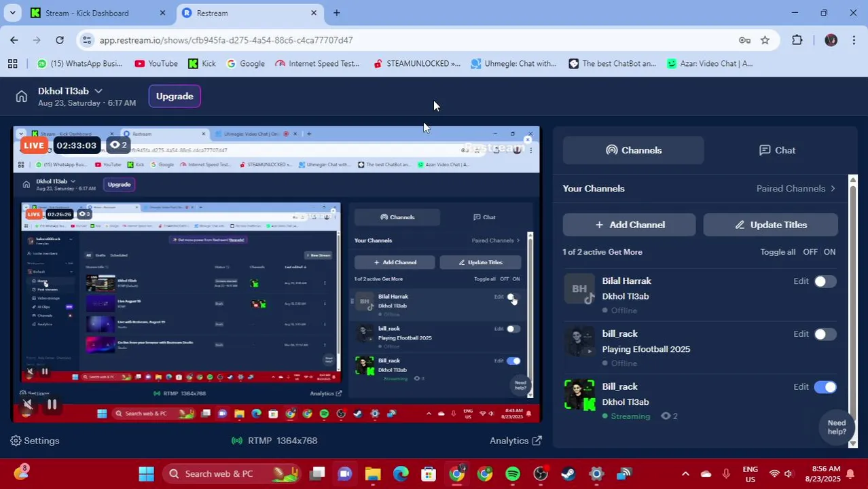Image resolution: width=868 pixels, height=489 pixels.
Task: Open the Internet Speed Test bookmark
Action: click(x=317, y=63)
